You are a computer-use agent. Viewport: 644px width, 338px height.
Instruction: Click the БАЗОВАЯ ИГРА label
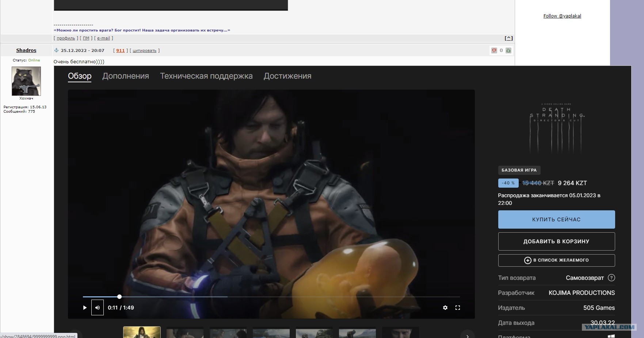[x=519, y=170]
